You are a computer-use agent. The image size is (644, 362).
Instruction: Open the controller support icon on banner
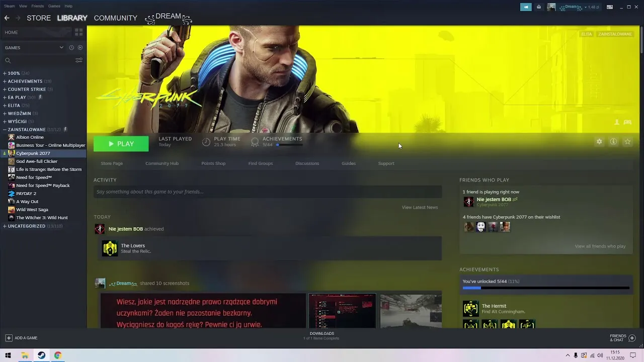click(627, 122)
